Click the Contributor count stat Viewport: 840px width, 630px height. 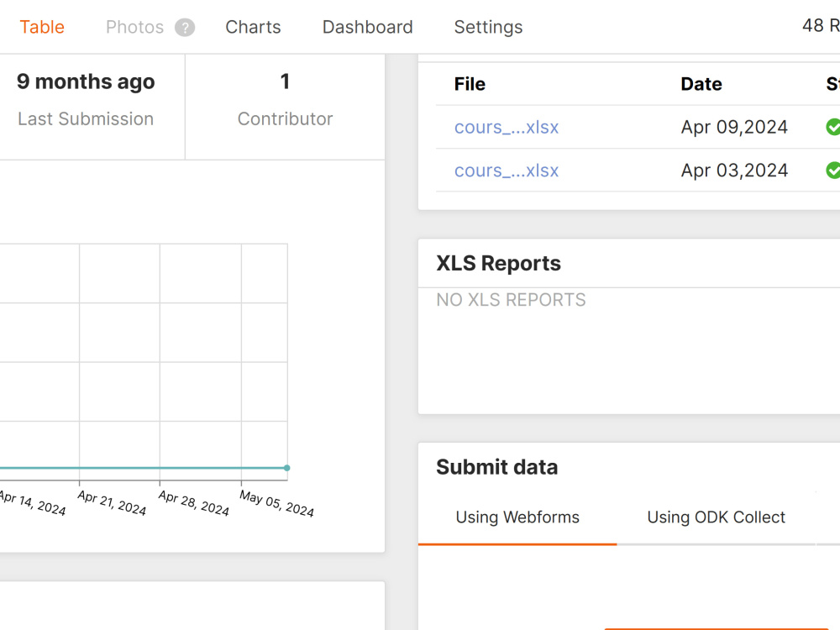pos(285,100)
